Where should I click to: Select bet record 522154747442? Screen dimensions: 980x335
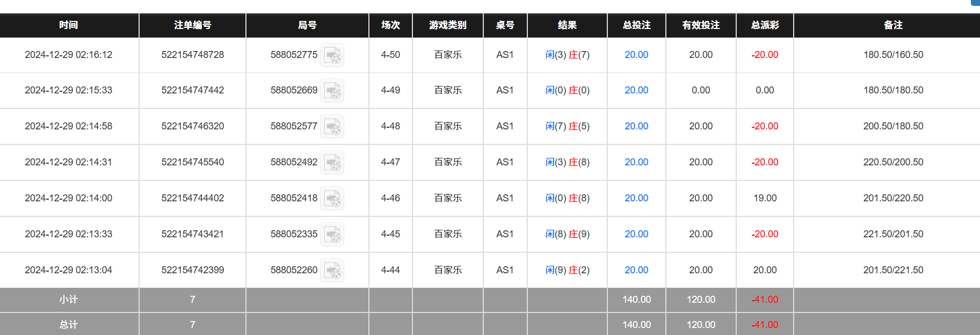[192, 90]
